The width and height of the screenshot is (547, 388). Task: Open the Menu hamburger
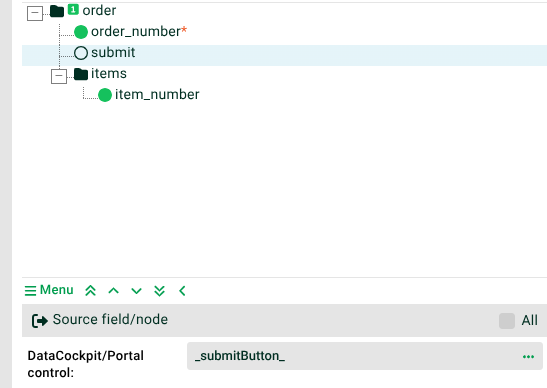(x=49, y=290)
